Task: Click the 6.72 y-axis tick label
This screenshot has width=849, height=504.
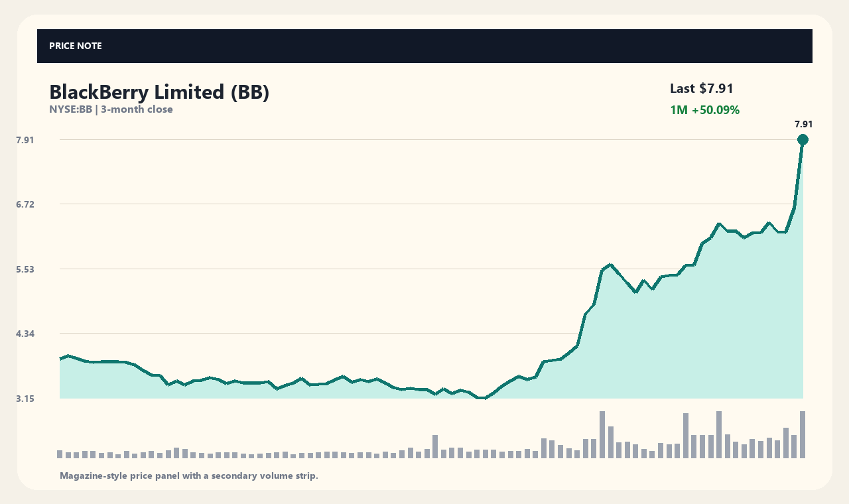Action: [25, 204]
